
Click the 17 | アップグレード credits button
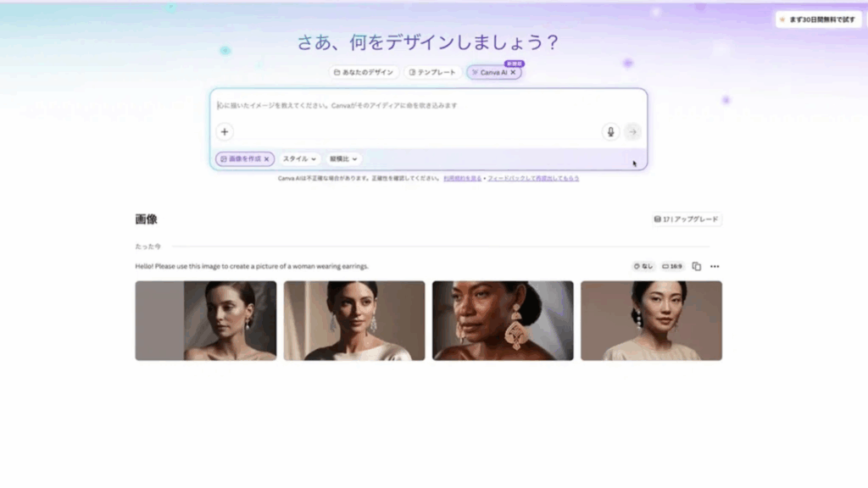687,219
